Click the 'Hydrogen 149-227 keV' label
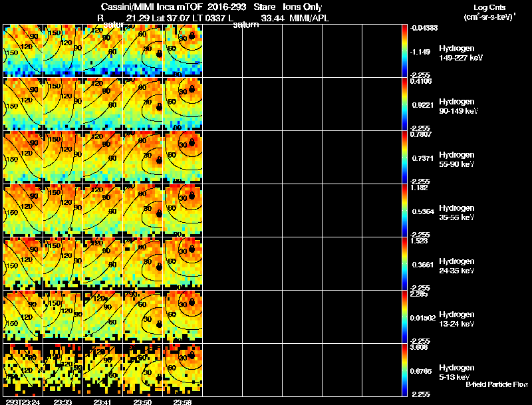Image resolution: width=532 pixels, height=405 pixels. (460, 53)
